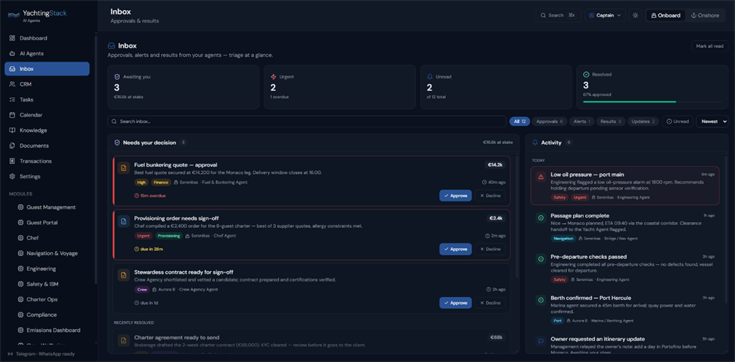Click the Inbox tray icon in sidebar
This screenshot has height=362, width=735.
(x=12, y=69)
